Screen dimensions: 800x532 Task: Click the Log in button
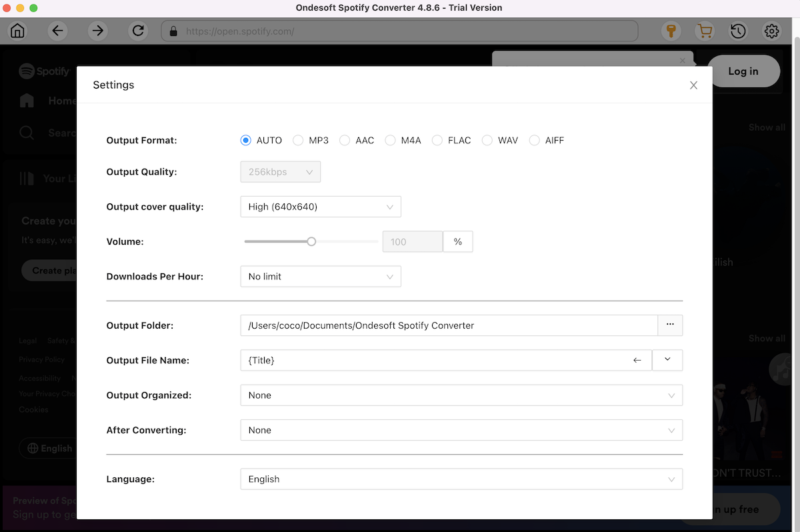(x=743, y=71)
